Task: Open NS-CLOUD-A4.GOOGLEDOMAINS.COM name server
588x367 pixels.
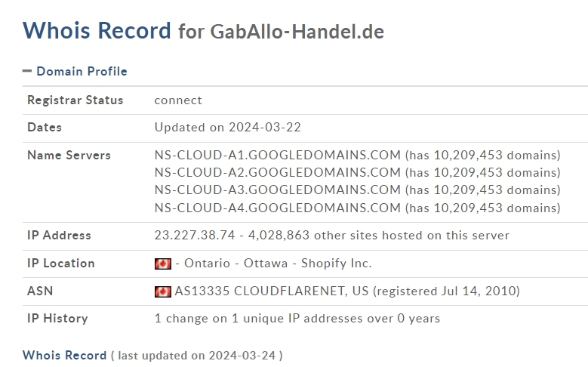Action: [x=278, y=208]
